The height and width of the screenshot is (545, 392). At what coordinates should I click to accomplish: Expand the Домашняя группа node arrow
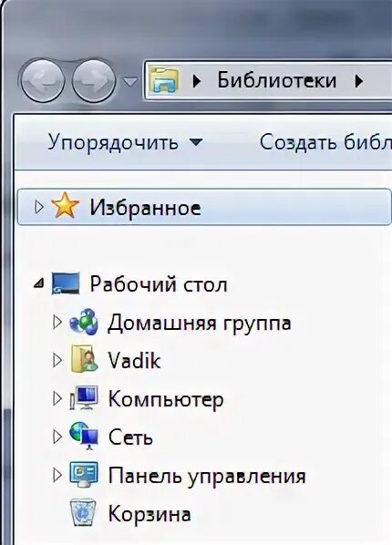[57, 323]
